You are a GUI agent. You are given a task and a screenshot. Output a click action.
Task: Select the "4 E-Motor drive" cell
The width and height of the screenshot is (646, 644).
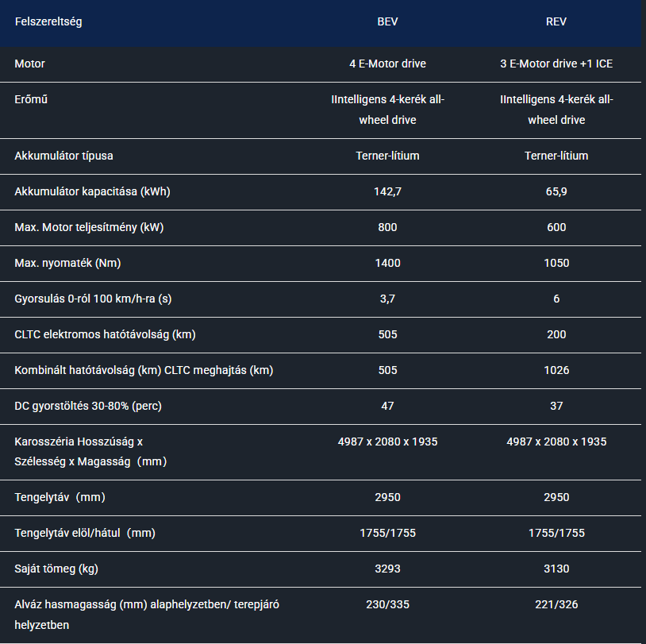click(388, 64)
